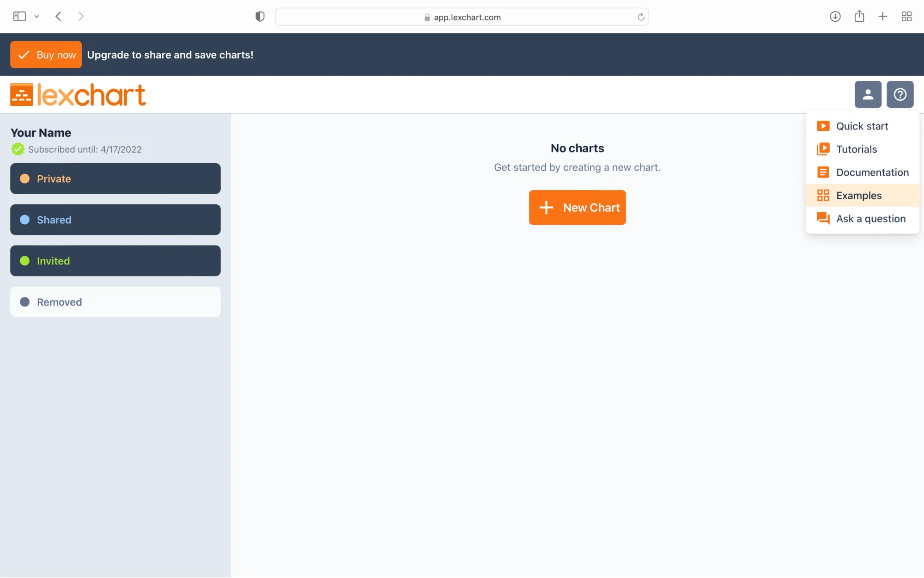This screenshot has width=924, height=578.
Task: Click the Ask a question chat icon
Action: pyautogui.click(x=823, y=218)
